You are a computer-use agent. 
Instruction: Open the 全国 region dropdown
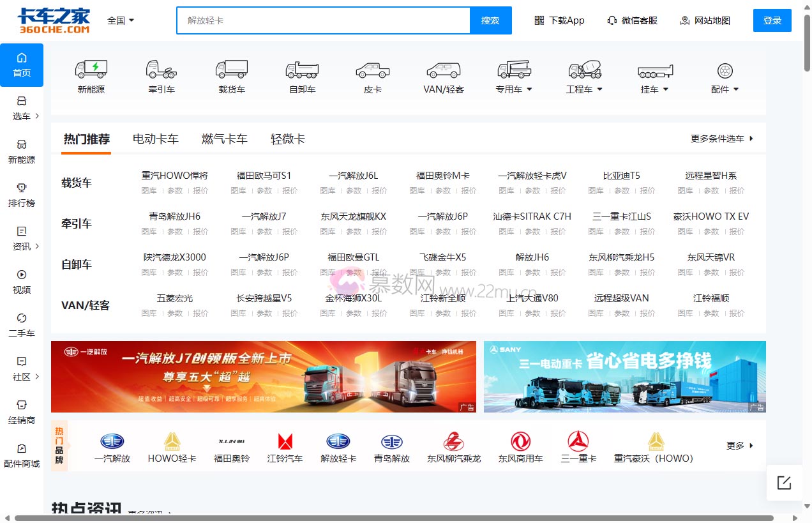(119, 20)
